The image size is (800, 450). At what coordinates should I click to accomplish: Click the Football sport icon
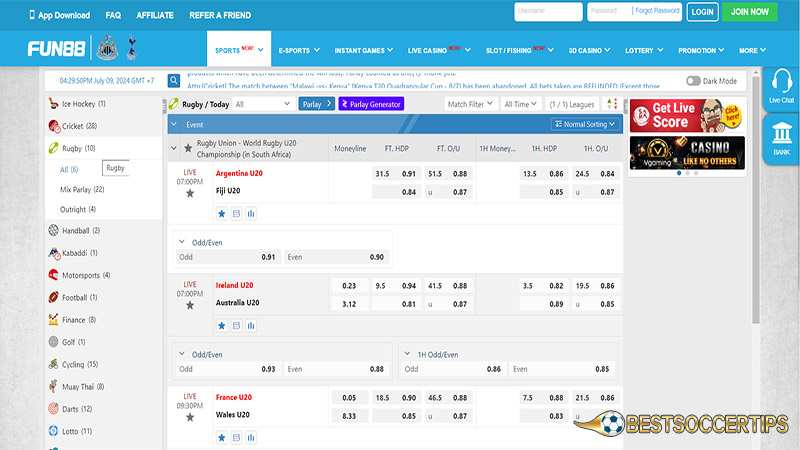point(54,297)
